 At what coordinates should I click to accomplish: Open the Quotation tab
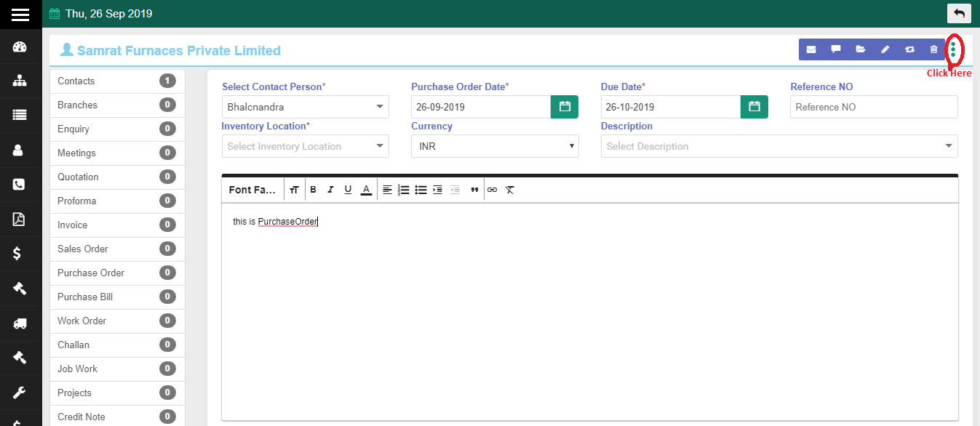pyautogui.click(x=117, y=177)
